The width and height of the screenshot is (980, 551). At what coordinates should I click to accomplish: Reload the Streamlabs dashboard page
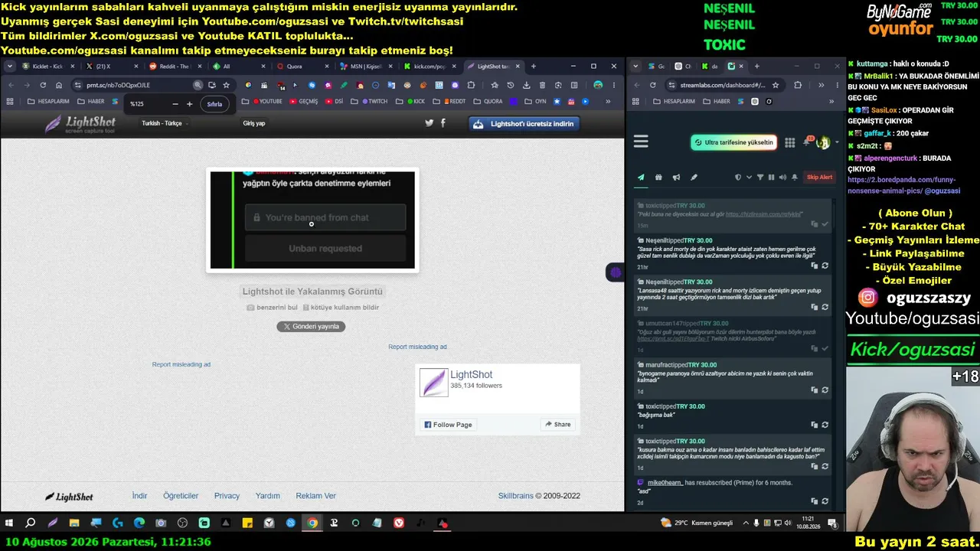[652, 85]
